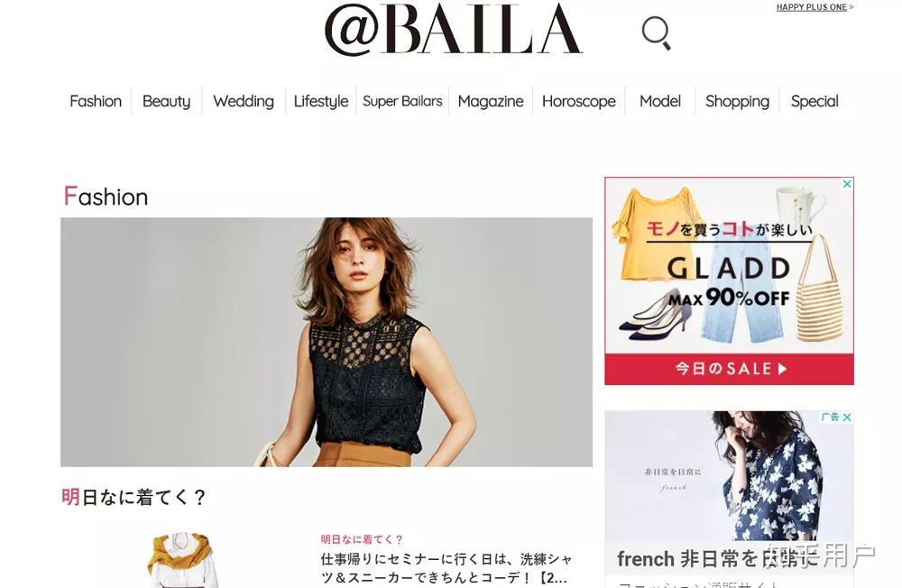Screen dimensions: 902x588
Task: Select the Magazine navigation item
Action: tap(491, 101)
